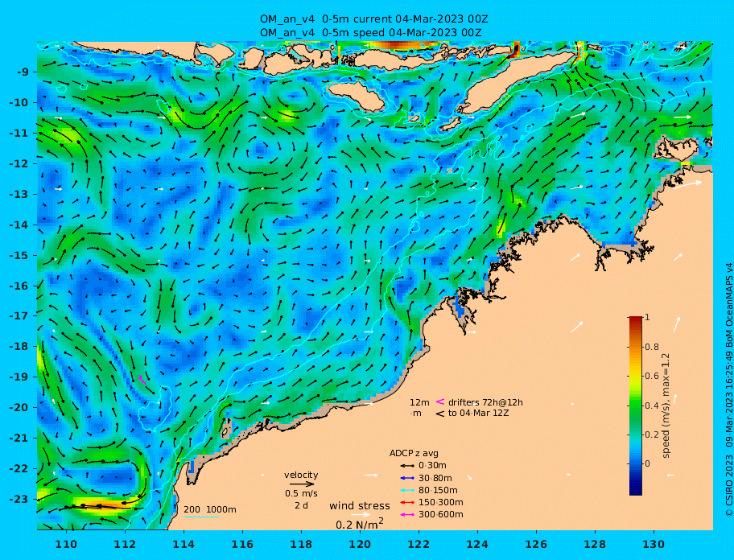Click the longitude label '110'

[66, 544]
